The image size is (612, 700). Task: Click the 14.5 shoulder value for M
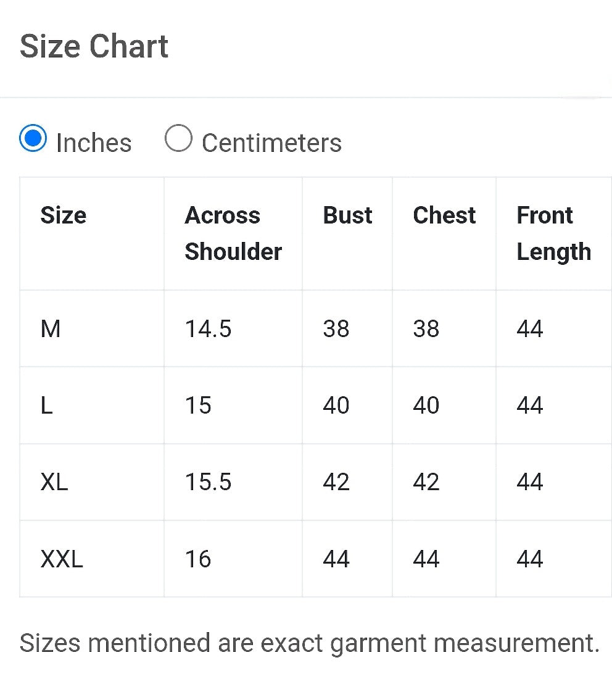click(x=209, y=329)
